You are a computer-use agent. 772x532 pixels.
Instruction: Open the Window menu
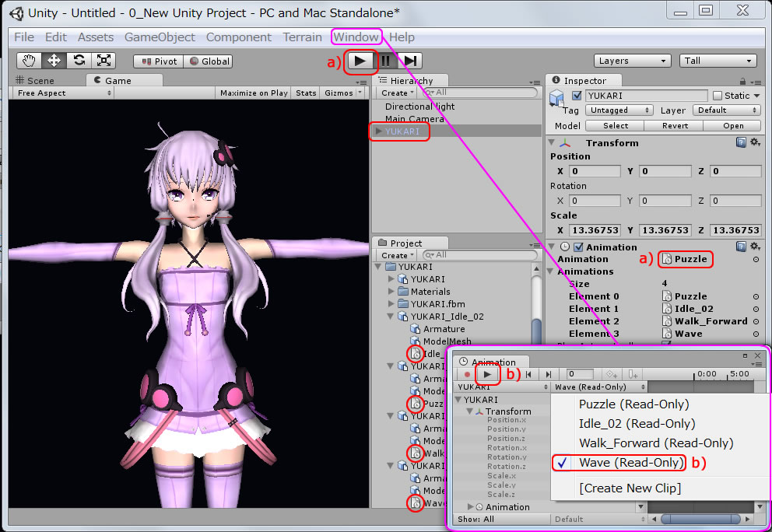(356, 37)
